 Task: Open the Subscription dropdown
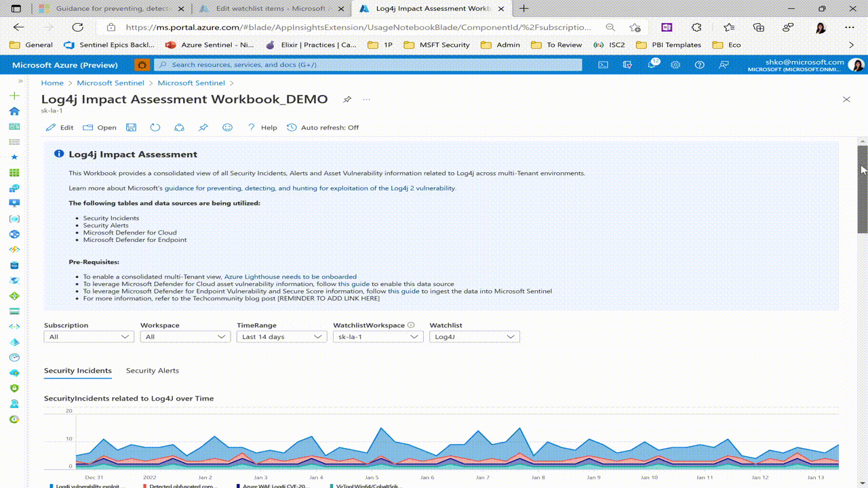(89, 337)
